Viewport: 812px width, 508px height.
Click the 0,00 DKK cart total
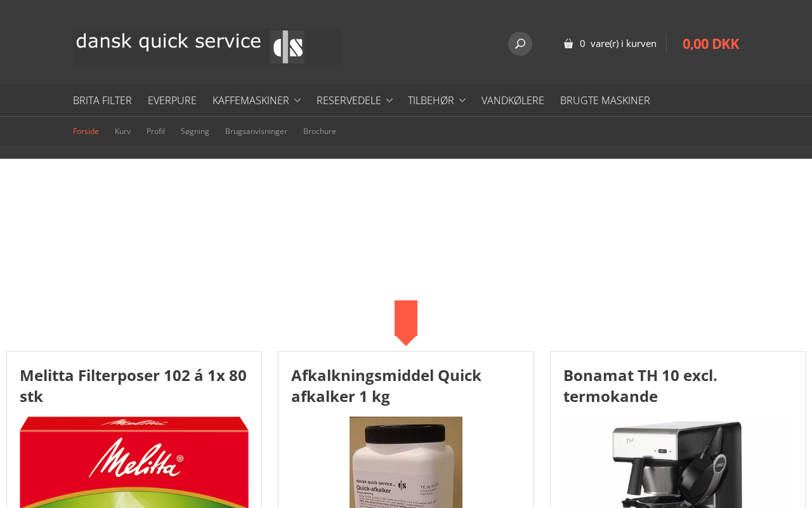pos(710,44)
